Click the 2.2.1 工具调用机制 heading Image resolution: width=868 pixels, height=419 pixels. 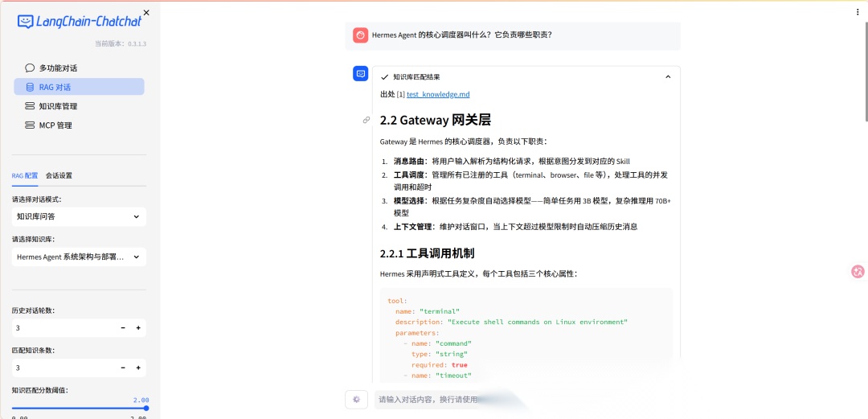427,254
